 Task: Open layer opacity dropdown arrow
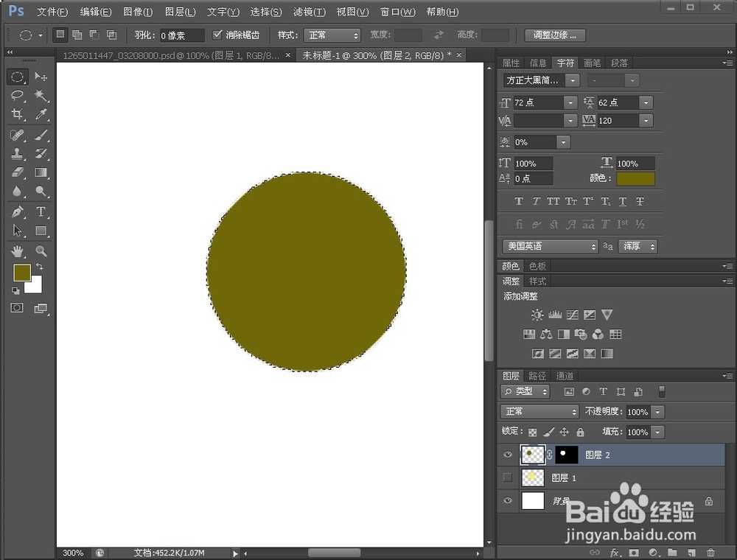(x=657, y=412)
